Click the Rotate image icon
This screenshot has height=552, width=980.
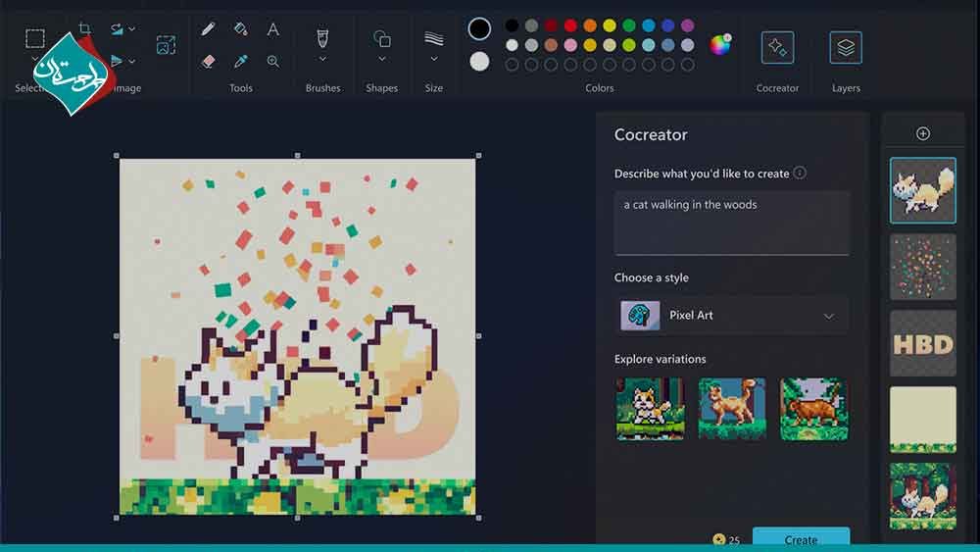(x=117, y=28)
